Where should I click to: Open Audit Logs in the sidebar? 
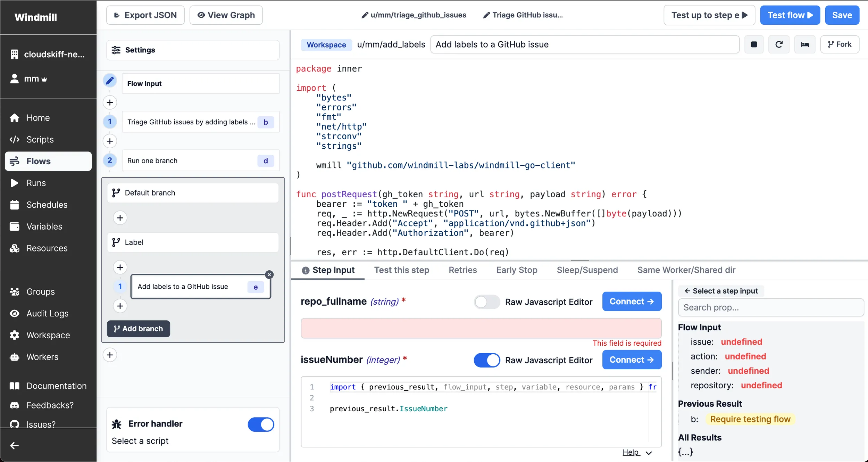[48, 313]
